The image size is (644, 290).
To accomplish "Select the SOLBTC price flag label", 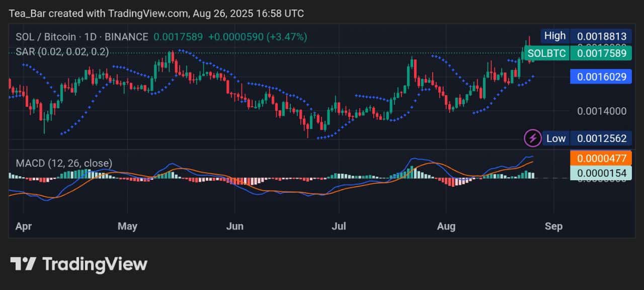I will (x=546, y=52).
